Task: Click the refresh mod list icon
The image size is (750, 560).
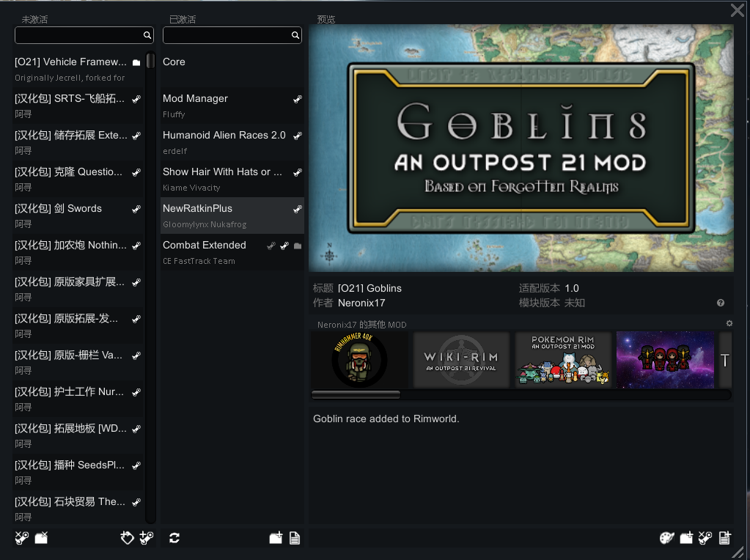Action: 174,538
